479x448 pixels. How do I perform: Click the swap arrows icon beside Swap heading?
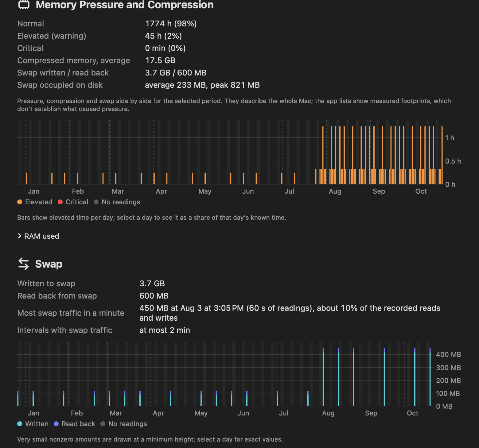click(24, 264)
